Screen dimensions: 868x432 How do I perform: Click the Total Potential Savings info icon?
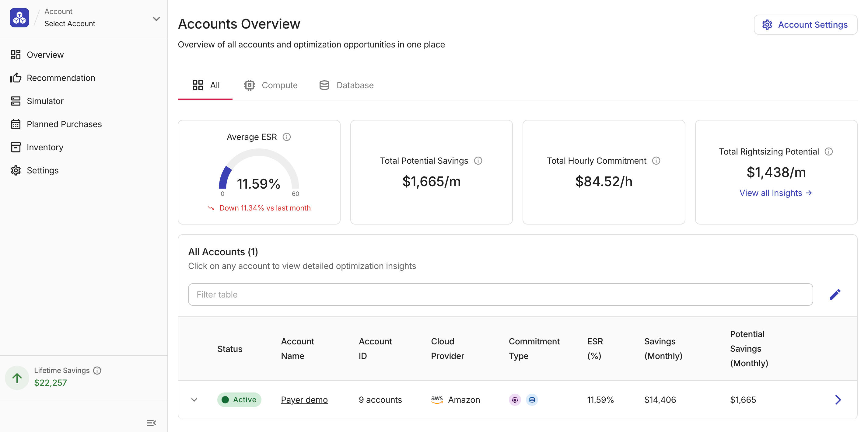click(x=478, y=161)
